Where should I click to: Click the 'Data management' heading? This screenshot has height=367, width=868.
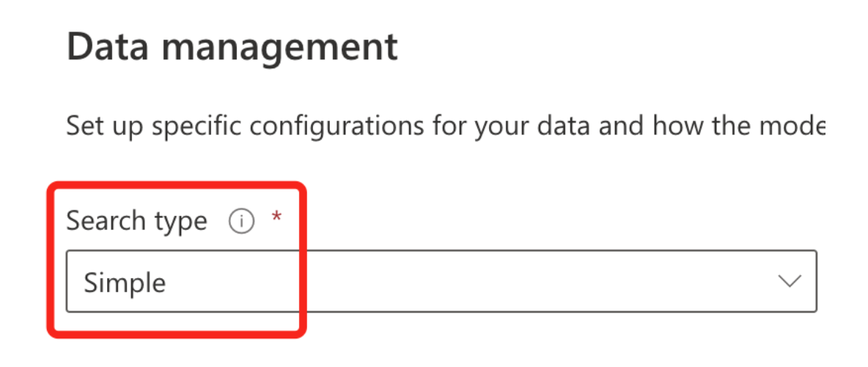(232, 48)
